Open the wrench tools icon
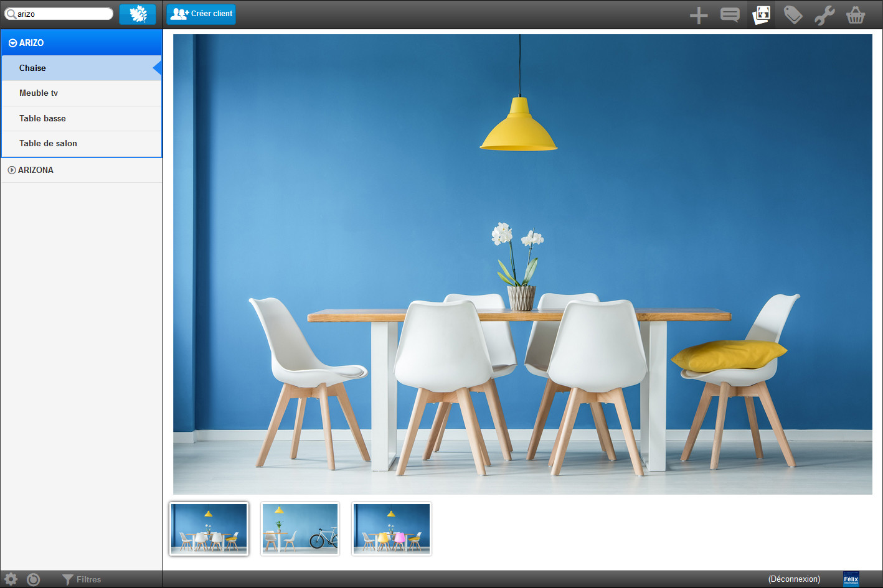Image resolution: width=883 pixels, height=588 pixels. (824, 15)
